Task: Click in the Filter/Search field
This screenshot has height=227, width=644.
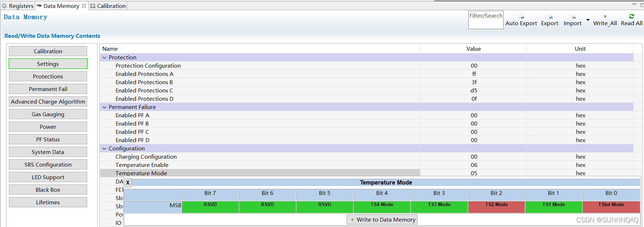Action: point(486,20)
